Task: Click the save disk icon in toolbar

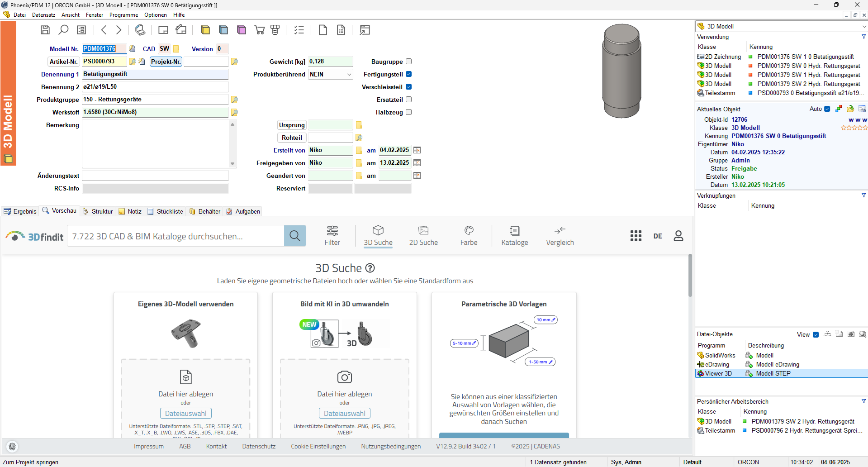Action: (45, 30)
